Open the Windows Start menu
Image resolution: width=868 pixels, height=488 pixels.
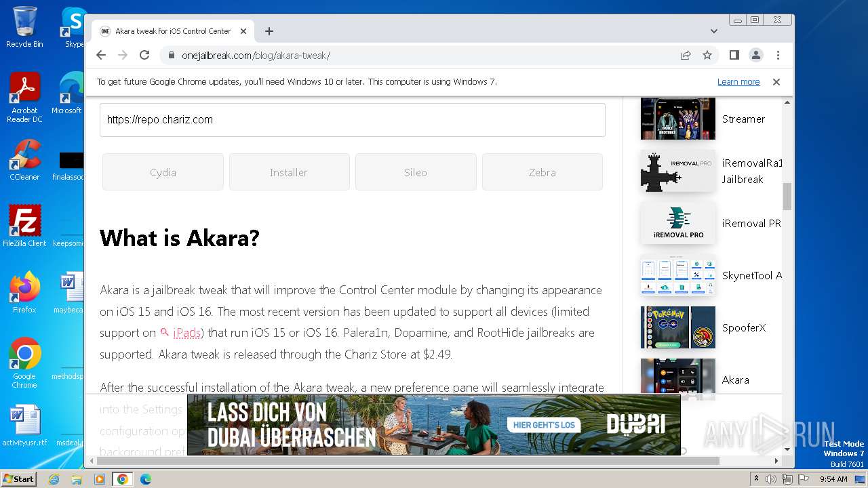[x=18, y=479]
